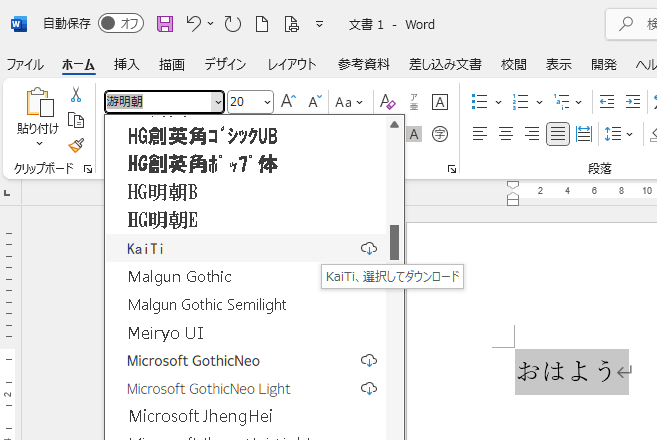Click the Clear all formatting icon
Image resolution: width=657 pixels, height=440 pixels.
click(x=388, y=102)
